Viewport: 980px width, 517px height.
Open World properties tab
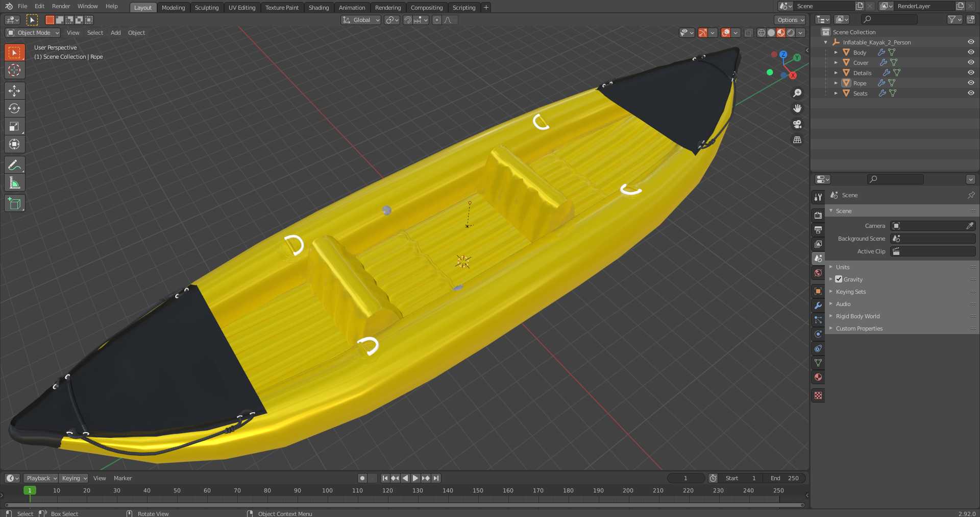tap(818, 273)
